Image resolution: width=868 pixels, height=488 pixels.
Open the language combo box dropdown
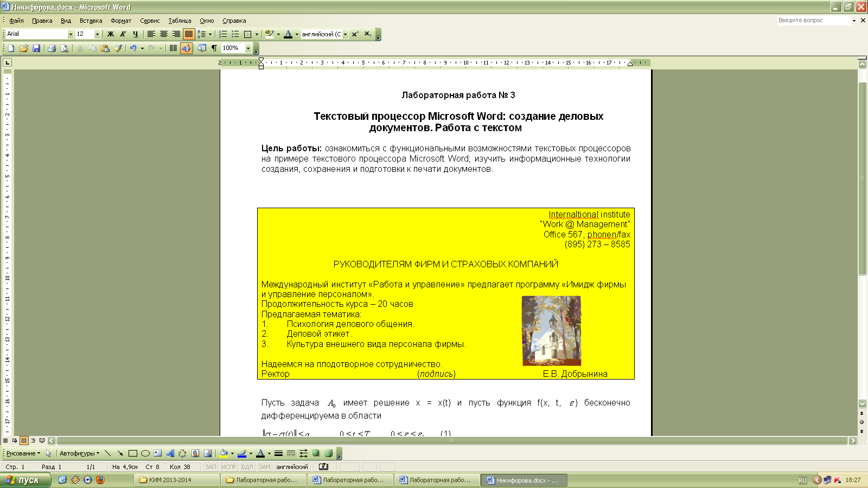tap(345, 34)
